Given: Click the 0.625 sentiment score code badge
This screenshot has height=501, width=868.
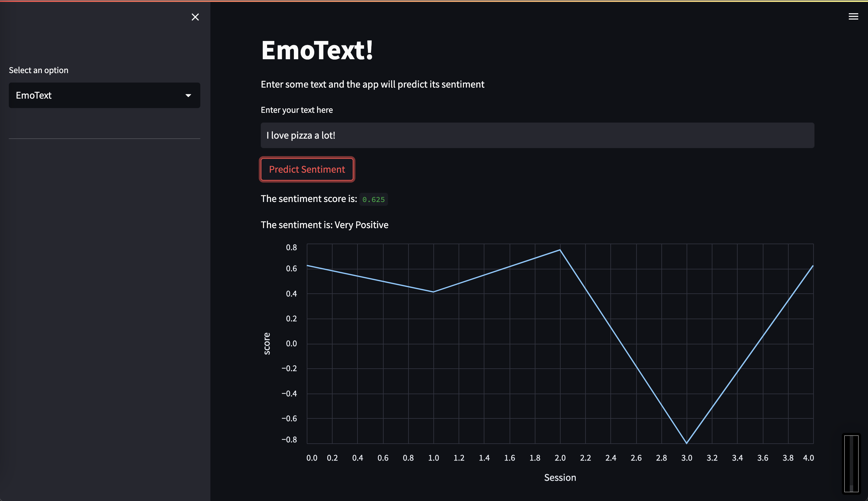Looking at the screenshot, I should point(373,199).
